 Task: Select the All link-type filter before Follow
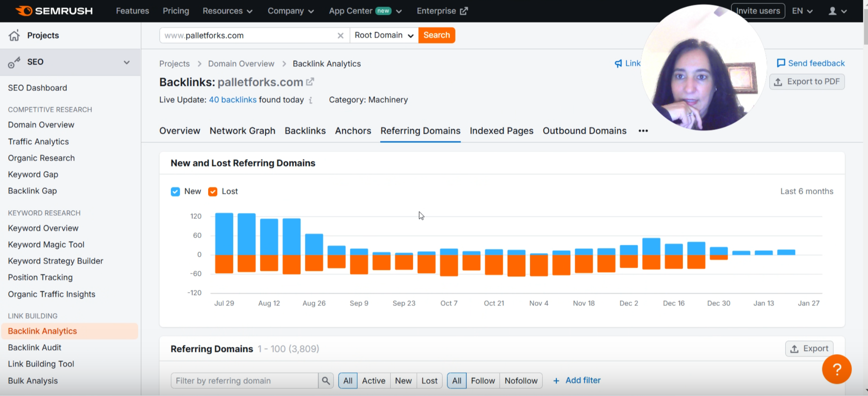click(x=457, y=380)
